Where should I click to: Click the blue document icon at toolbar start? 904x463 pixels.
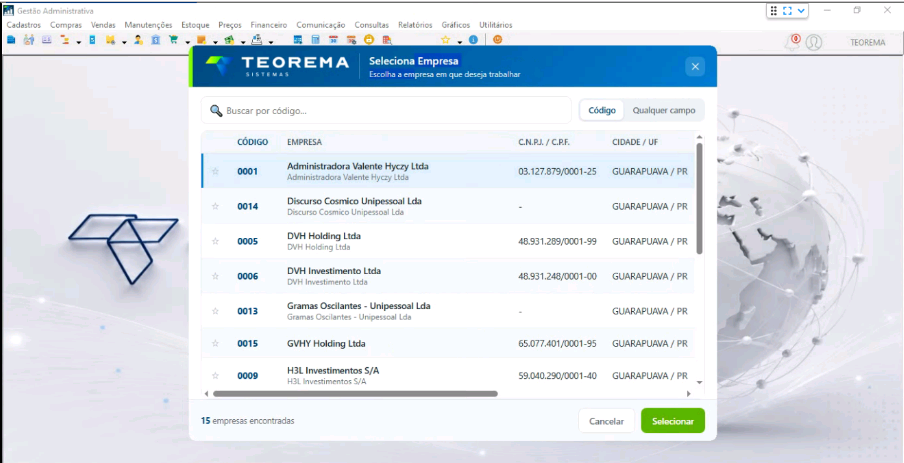pyautogui.click(x=11, y=40)
